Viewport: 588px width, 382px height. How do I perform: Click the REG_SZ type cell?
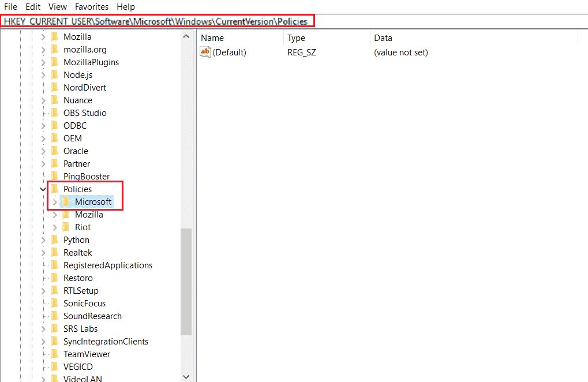point(301,52)
